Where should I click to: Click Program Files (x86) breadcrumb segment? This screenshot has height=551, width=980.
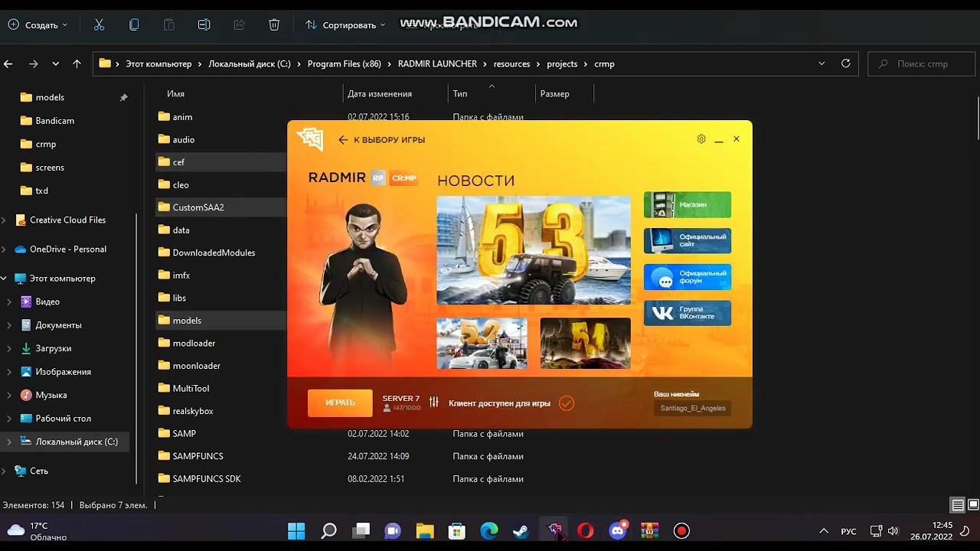[345, 64]
